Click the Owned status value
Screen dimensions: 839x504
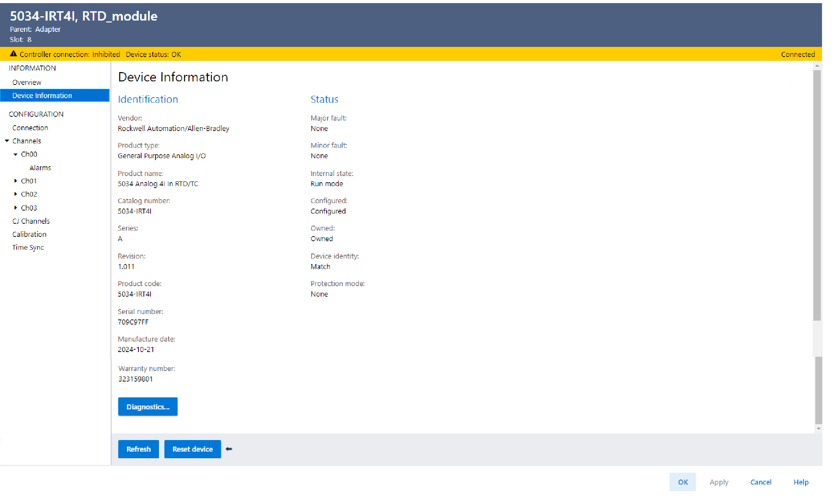click(x=321, y=238)
